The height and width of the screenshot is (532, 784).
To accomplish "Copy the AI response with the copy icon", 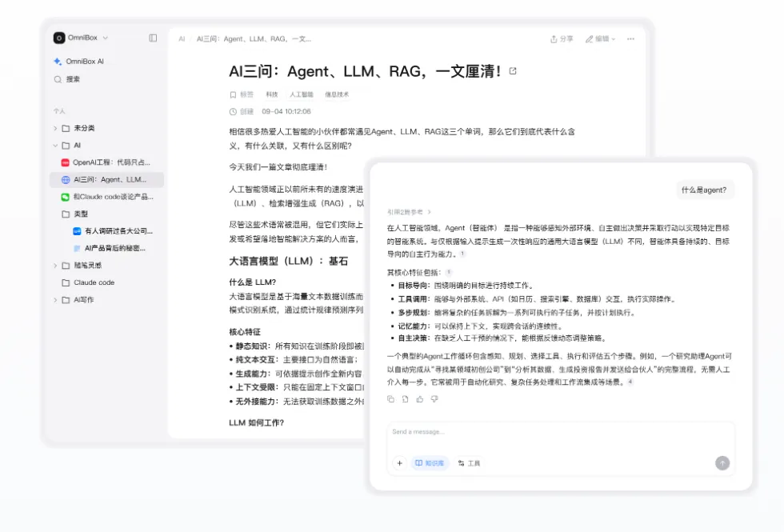I will [390, 398].
